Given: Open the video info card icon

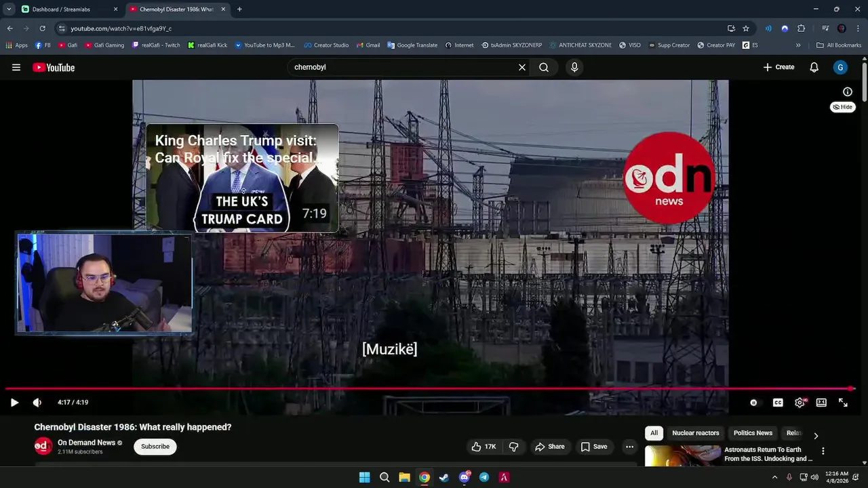Looking at the screenshot, I should point(848,91).
